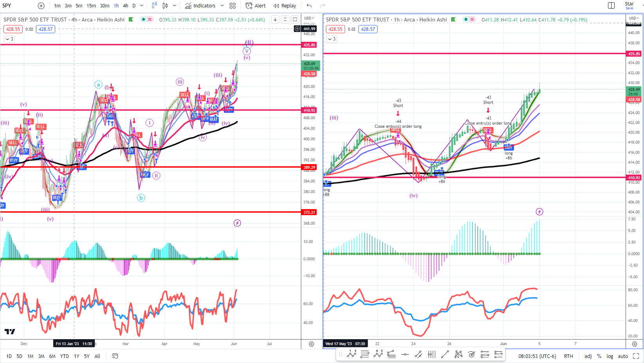Image resolution: width=644 pixels, height=363 pixels.
Task: Toggle the RTH session setting
Action: tap(568, 356)
